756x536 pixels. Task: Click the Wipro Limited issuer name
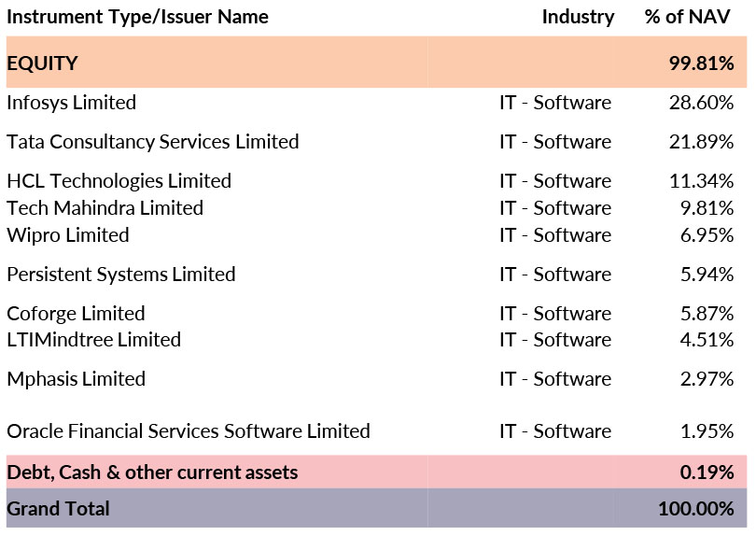tap(67, 235)
